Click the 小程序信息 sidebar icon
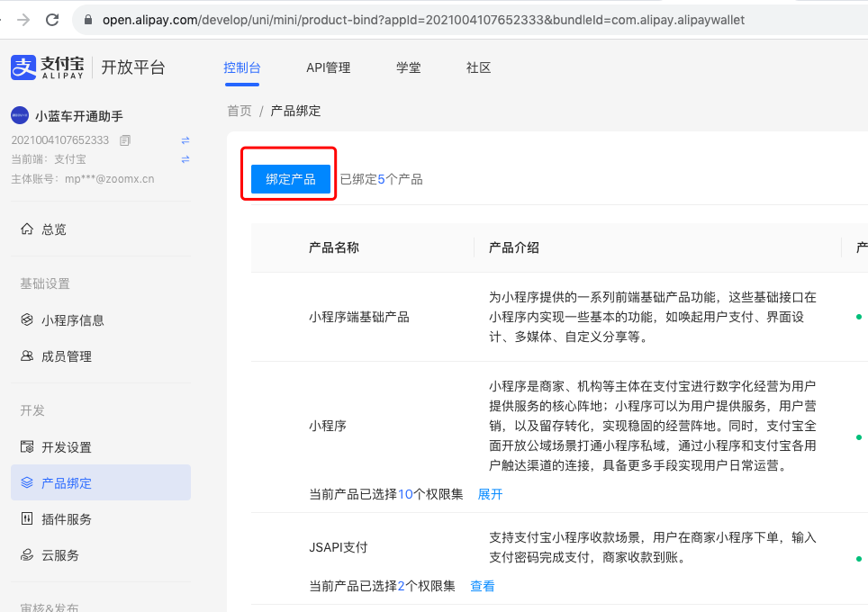The width and height of the screenshot is (868, 612). pos(27,319)
